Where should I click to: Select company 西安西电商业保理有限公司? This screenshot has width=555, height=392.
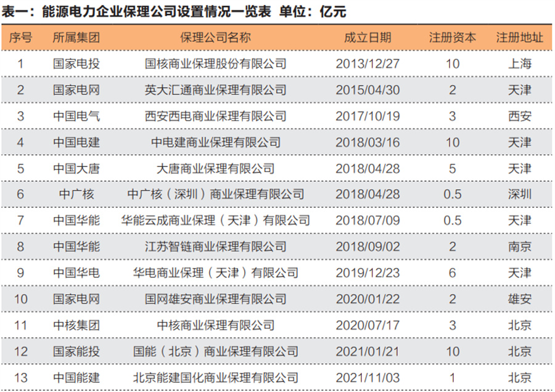(x=215, y=116)
